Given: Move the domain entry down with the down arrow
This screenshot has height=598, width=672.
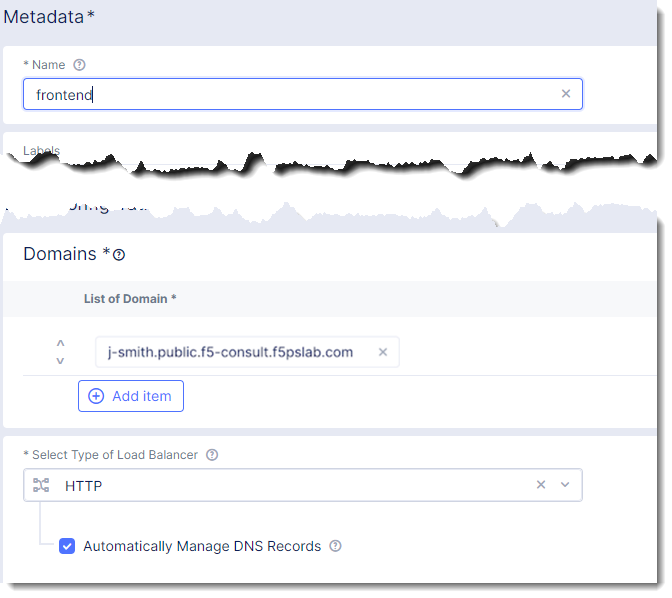Looking at the screenshot, I should 60,361.
